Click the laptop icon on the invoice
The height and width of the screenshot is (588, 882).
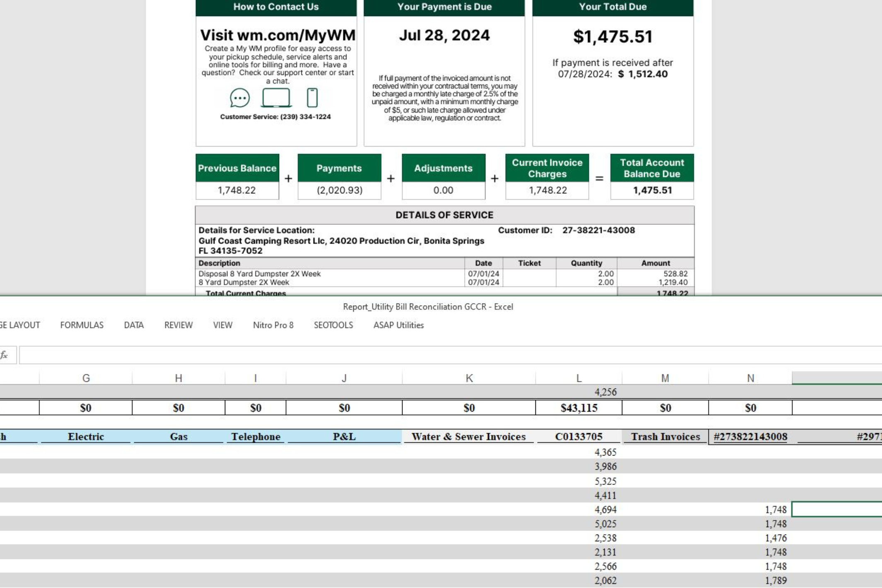click(276, 98)
